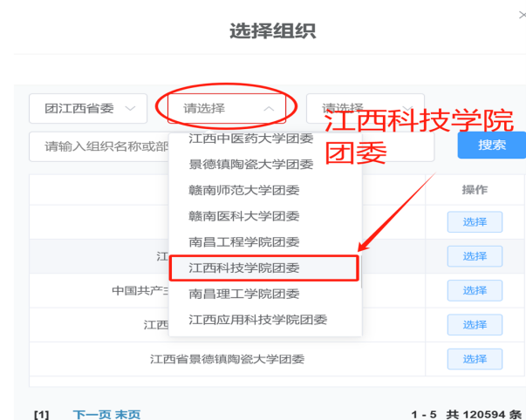
Task: Pick 南昌理工学院团委 option
Action: [265, 294]
